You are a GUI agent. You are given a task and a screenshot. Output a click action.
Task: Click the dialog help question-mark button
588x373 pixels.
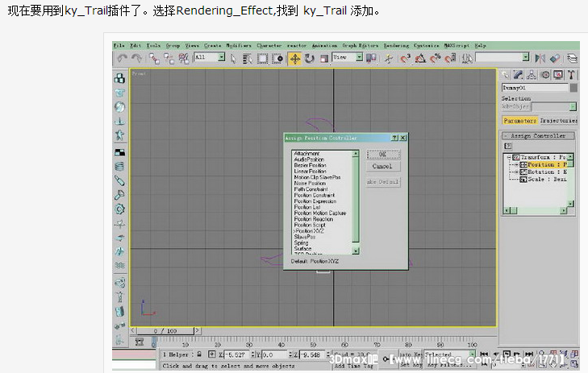point(394,138)
